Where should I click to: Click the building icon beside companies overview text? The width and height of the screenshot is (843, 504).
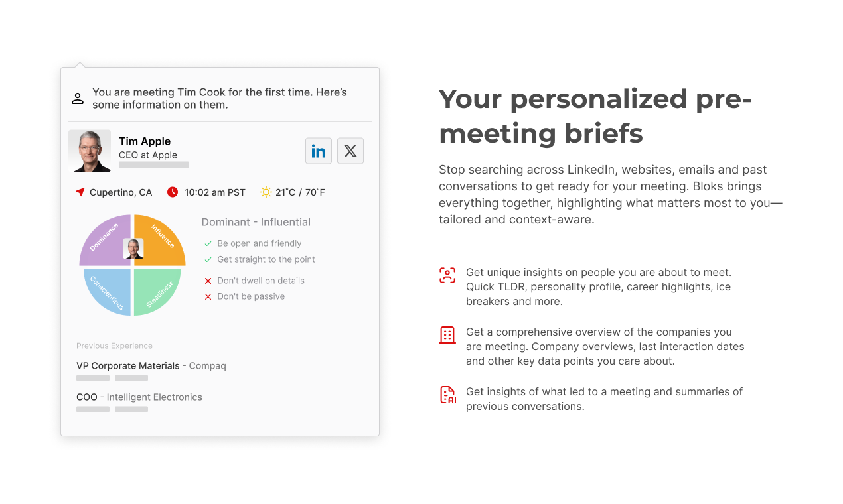coord(447,335)
